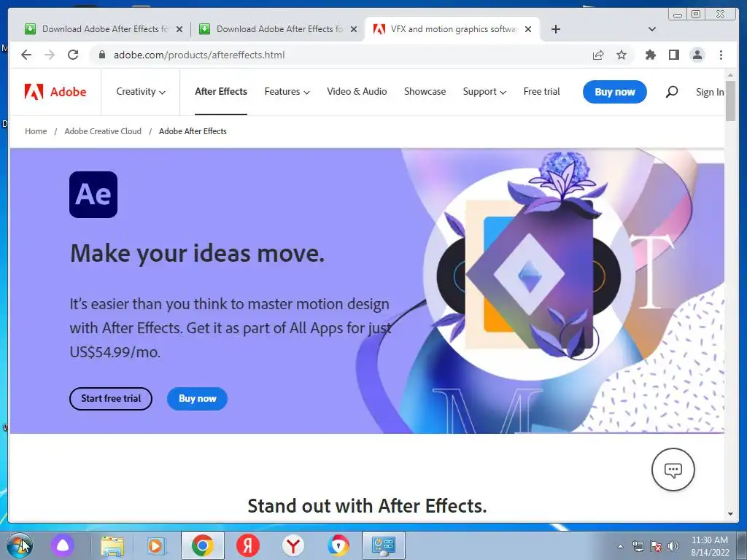Image resolution: width=747 pixels, height=560 pixels.
Task: Open the chat support bubble
Action: pyautogui.click(x=673, y=470)
